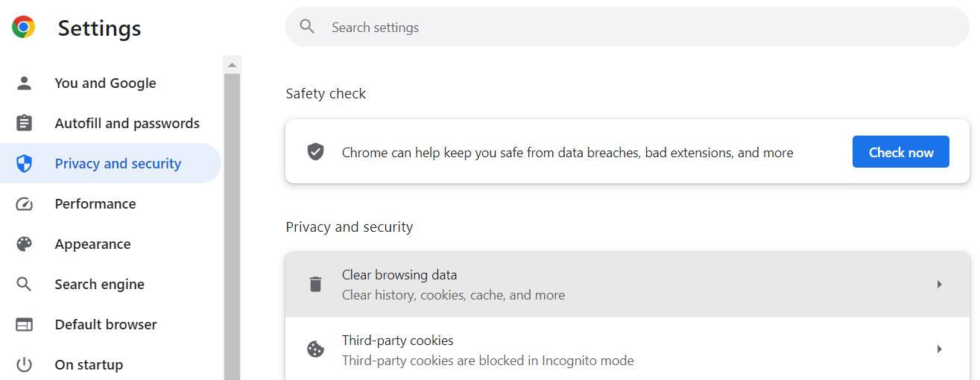The image size is (980, 380).
Task: Click the browser window icon for Default browser
Action: point(25,324)
